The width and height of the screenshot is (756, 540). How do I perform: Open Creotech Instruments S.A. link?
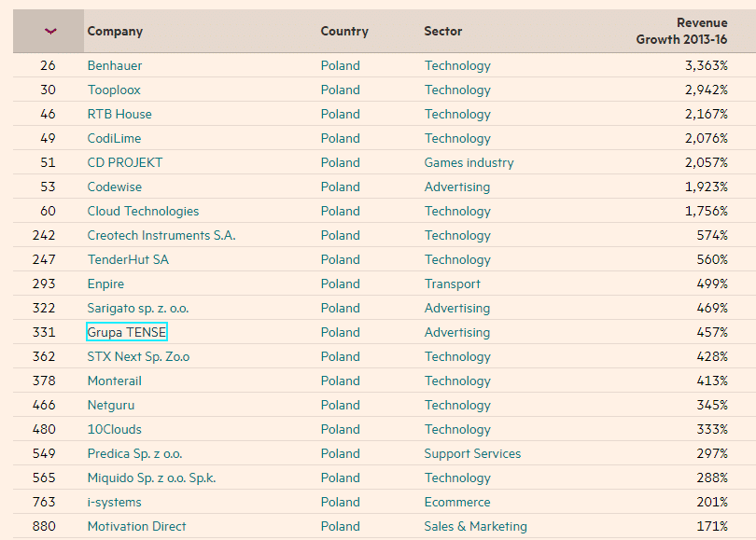click(161, 235)
